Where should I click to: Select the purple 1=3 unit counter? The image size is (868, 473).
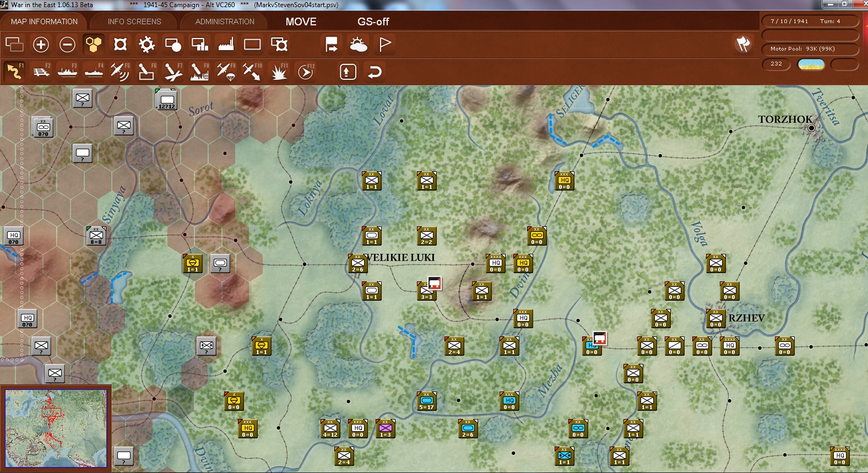point(385,428)
